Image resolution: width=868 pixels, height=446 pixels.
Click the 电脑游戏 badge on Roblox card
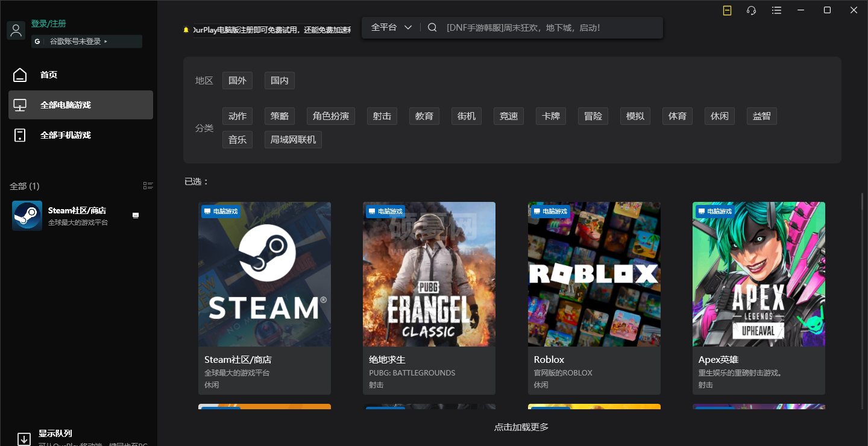click(550, 212)
